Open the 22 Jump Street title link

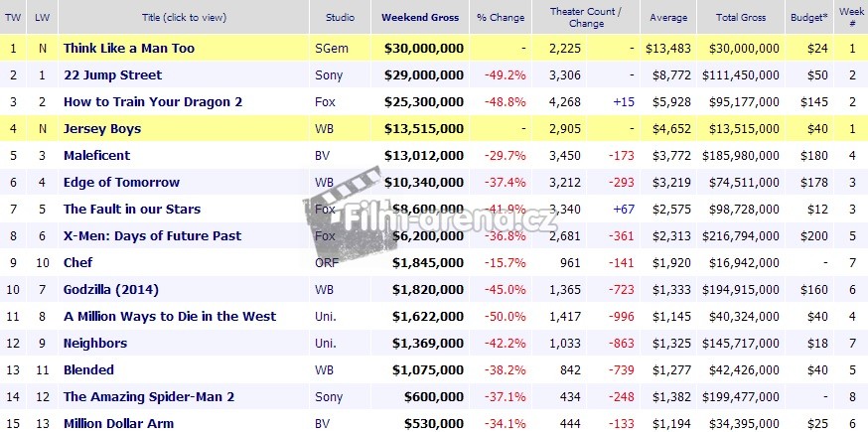112,74
